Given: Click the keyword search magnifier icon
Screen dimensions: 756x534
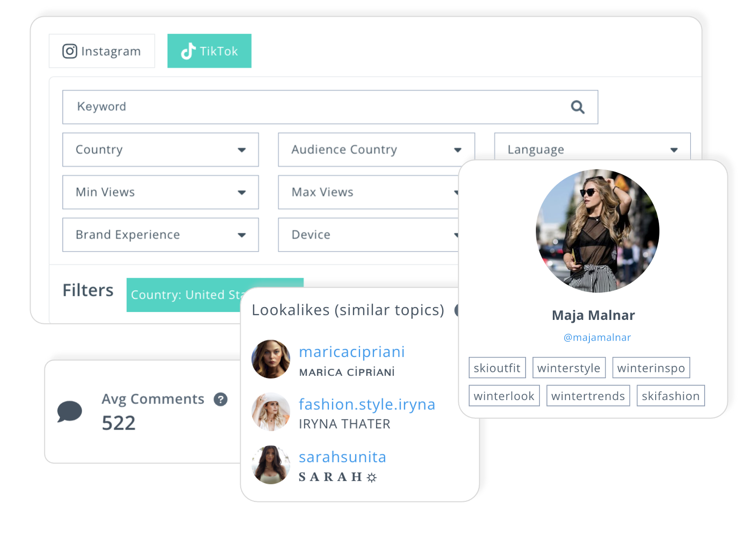Looking at the screenshot, I should pos(578,107).
